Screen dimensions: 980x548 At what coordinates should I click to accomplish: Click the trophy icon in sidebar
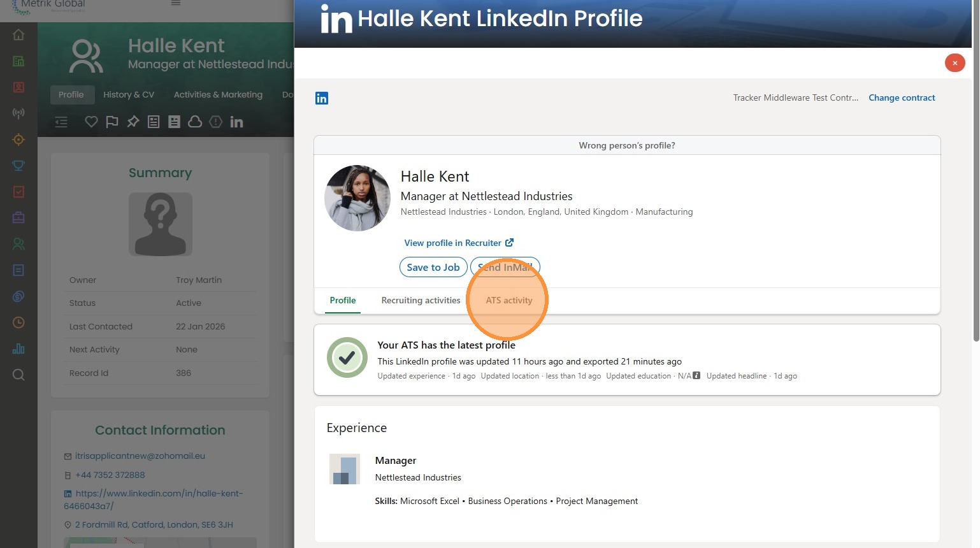[x=18, y=166]
